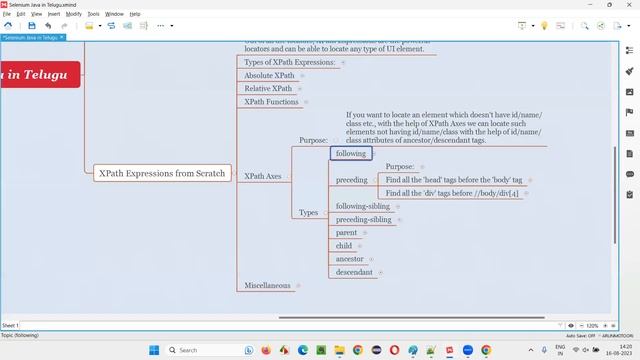This screenshot has width=640, height=360.
Task: Open the Comments bubble panel
Action: click(x=629, y=174)
